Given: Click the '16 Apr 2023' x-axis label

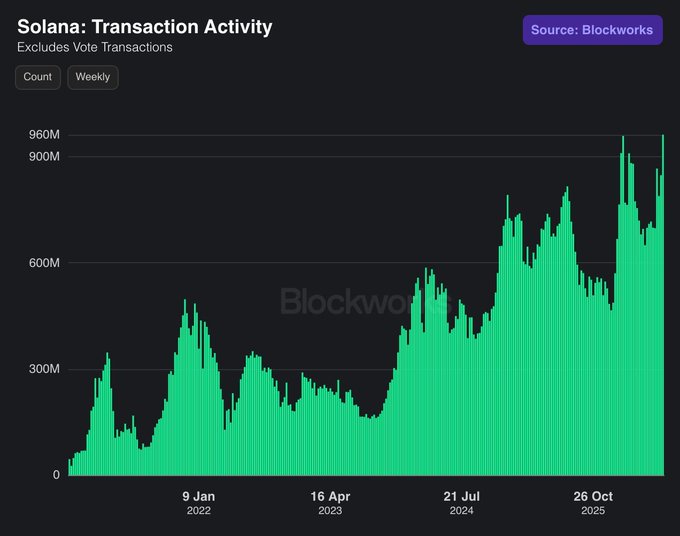Looking at the screenshot, I should (330, 503).
